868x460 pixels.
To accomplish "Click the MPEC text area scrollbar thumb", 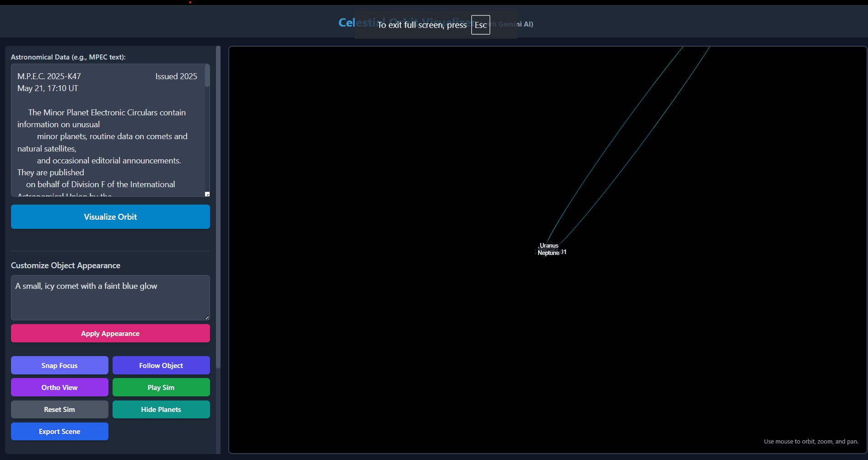I will point(207,76).
